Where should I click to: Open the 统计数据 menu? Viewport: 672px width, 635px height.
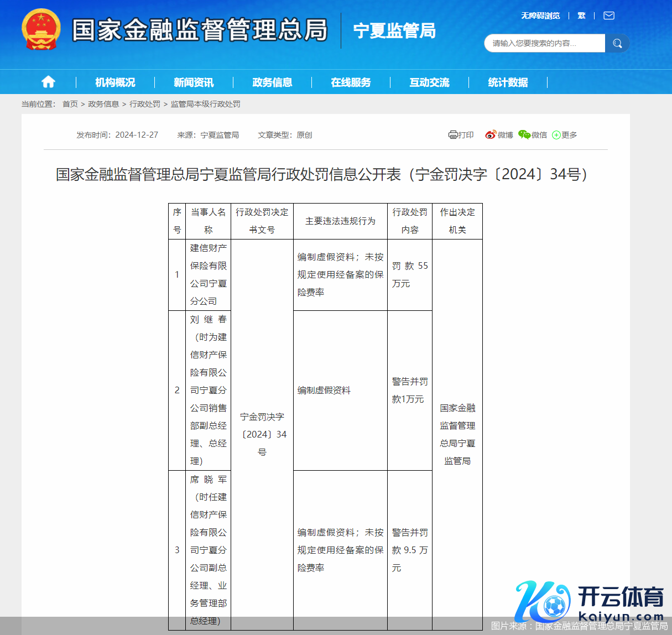pos(507,81)
